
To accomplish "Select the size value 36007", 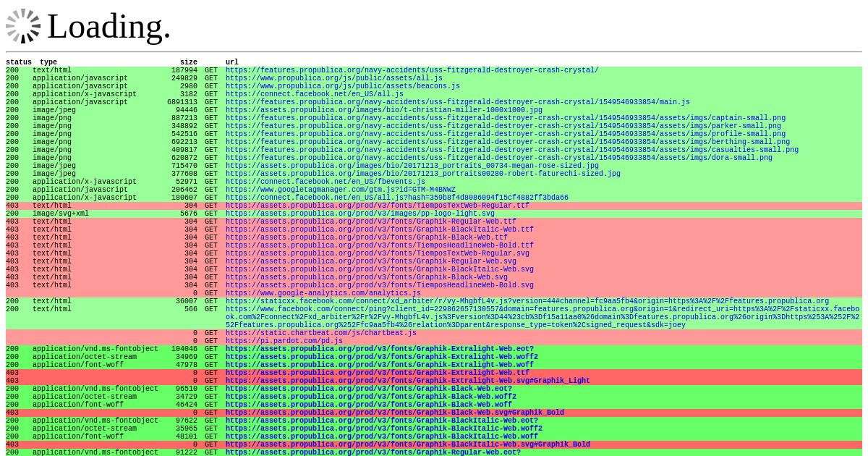I will point(187,301).
